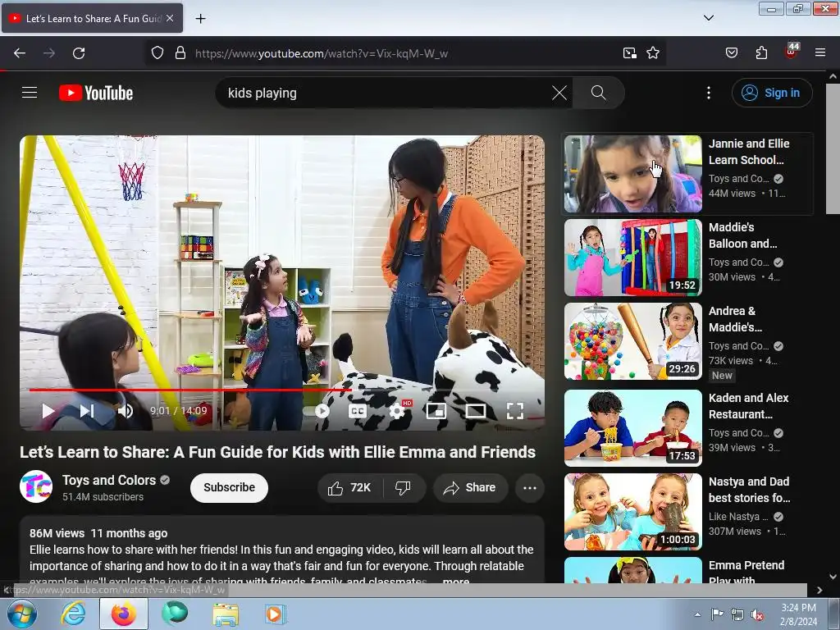
Task: Open the Windows Start menu
Action: (x=22, y=614)
